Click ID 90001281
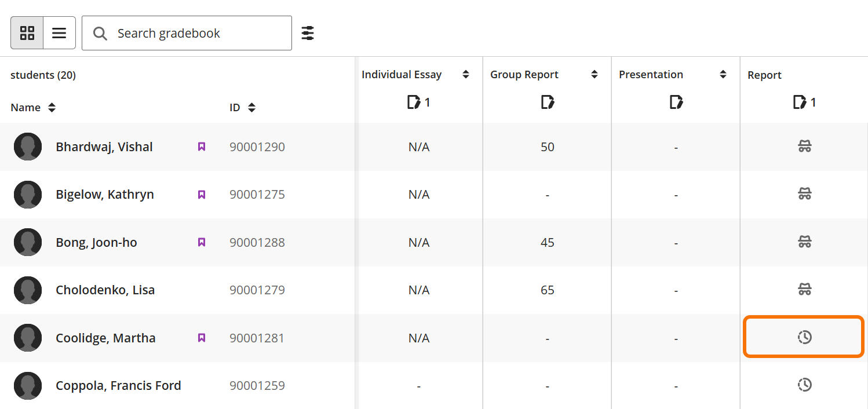868x409 pixels. coord(257,338)
